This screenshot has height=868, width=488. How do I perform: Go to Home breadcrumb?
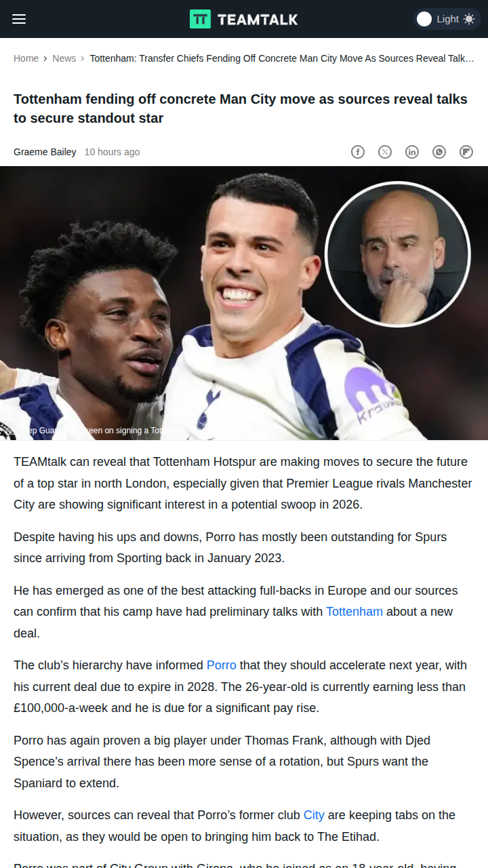point(26,58)
